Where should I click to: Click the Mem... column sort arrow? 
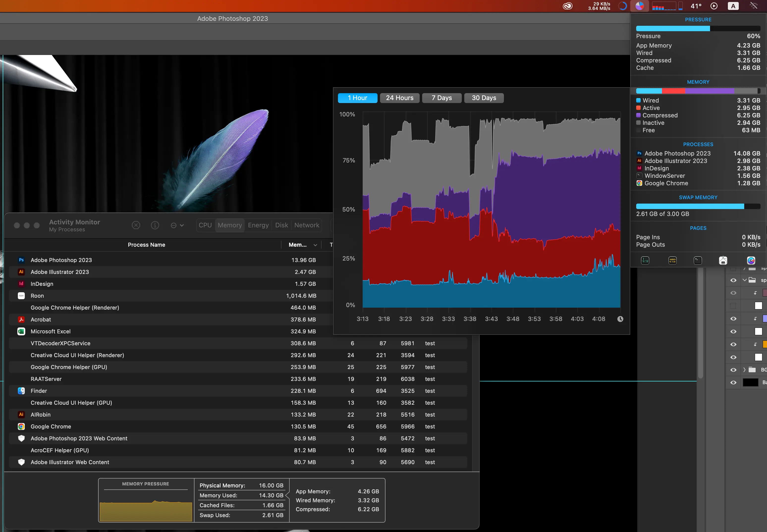tap(315, 245)
